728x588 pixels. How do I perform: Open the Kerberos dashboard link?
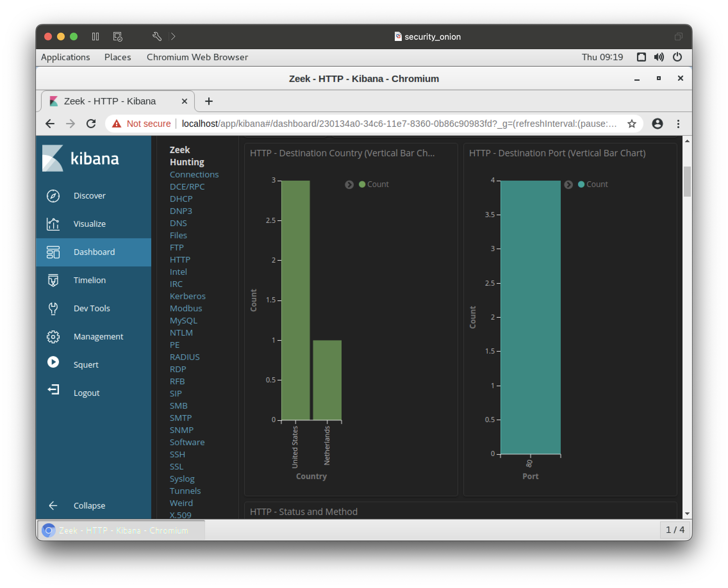[187, 296]
